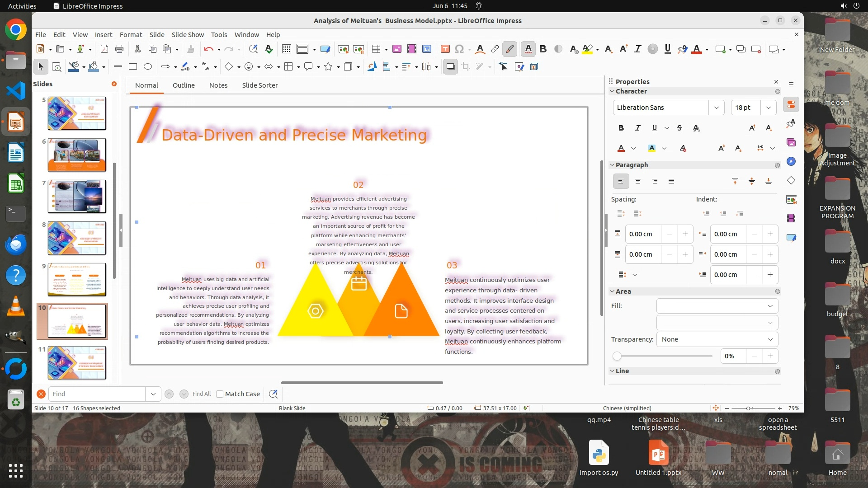Toggle Italic in Character panel
Image resolution: width=868 pixels, height=488 pixels.
pos(637,128)
